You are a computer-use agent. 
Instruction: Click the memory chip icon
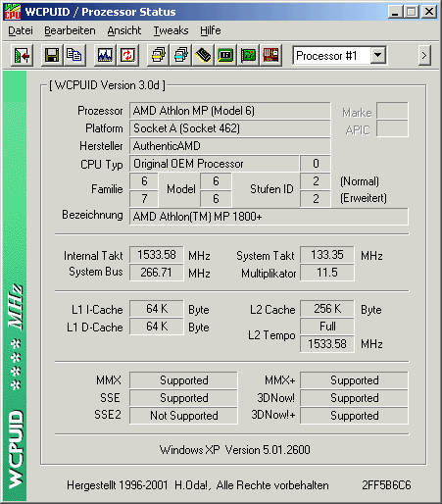pos(204,55)
